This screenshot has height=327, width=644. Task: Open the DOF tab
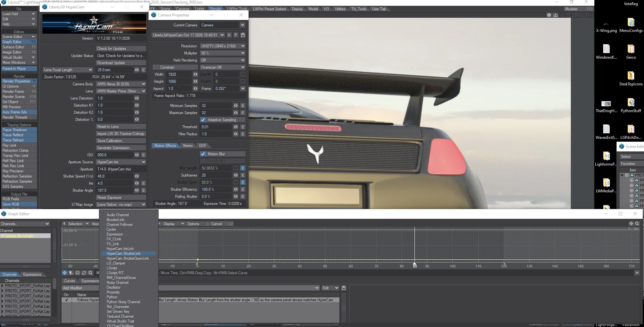tap(202, 146)
